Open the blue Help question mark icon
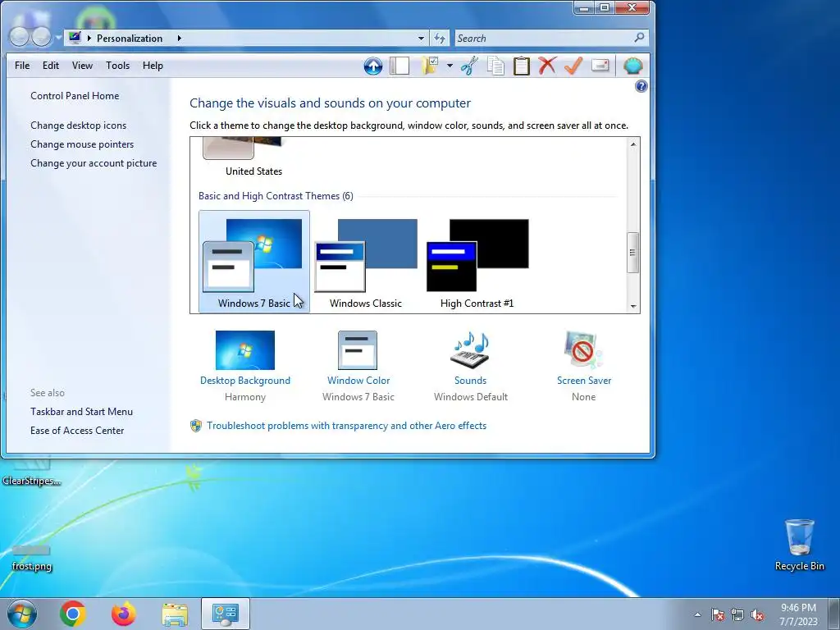This screenshot has width=840, height=630. tap(641, 86)
